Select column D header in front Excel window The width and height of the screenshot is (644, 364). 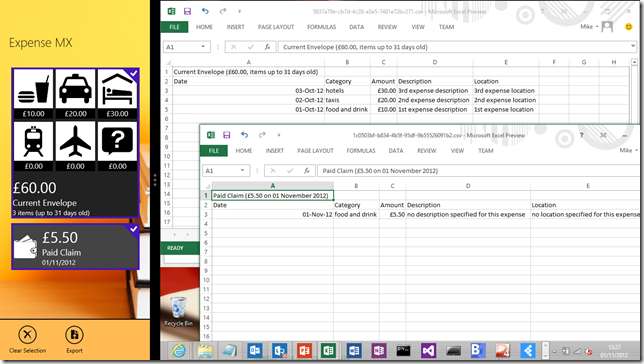468,186
